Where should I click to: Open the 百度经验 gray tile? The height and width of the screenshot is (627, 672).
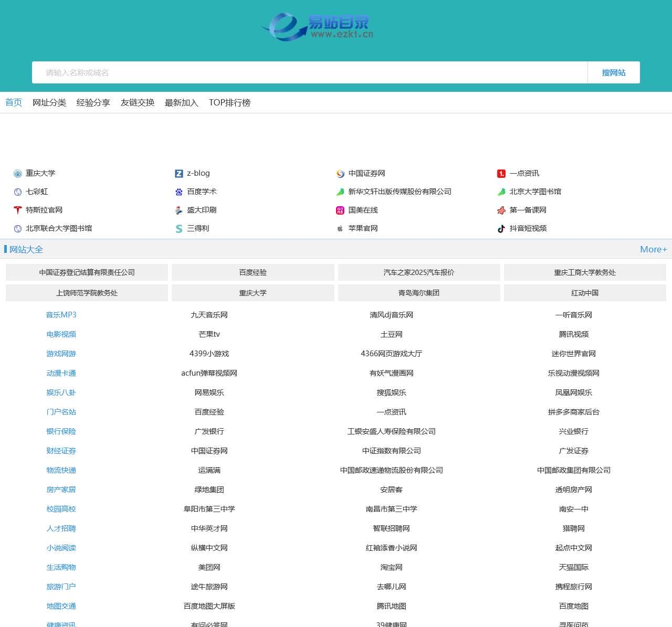pos(253,272)
